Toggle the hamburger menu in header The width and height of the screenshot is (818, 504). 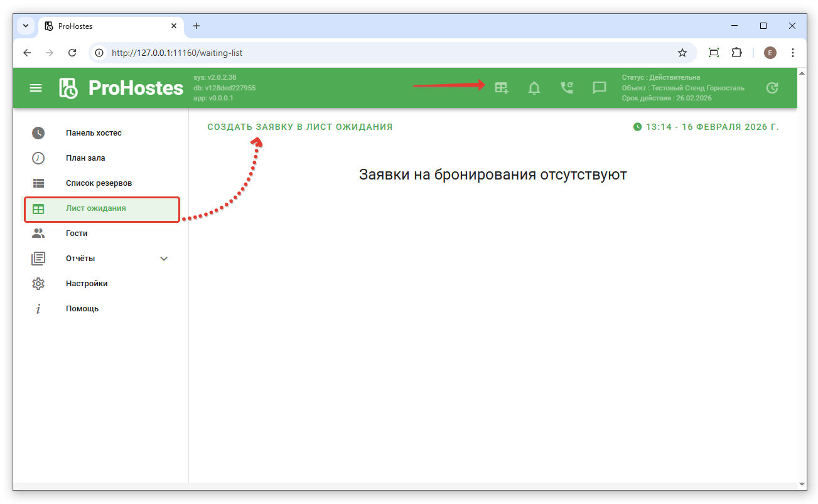pos(36,88)
